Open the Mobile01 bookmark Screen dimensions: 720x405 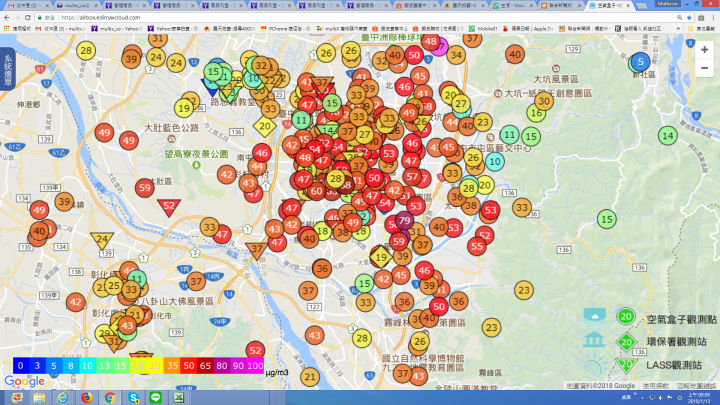tap(483, 28)
